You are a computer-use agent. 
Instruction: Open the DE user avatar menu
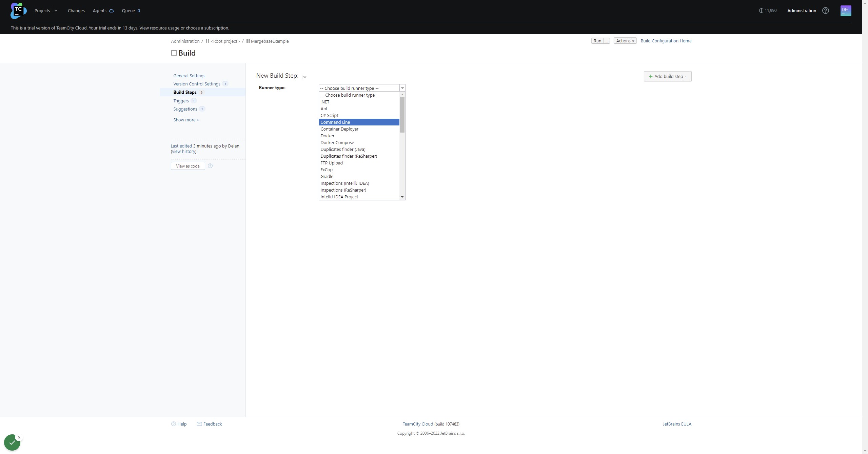[846, 11]
